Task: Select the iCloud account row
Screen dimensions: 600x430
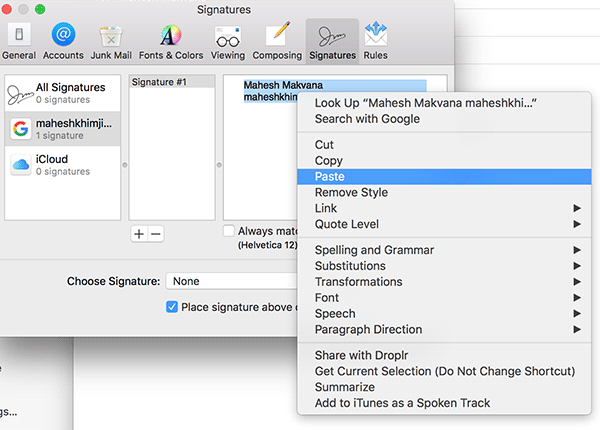Action: pos(63,165)
